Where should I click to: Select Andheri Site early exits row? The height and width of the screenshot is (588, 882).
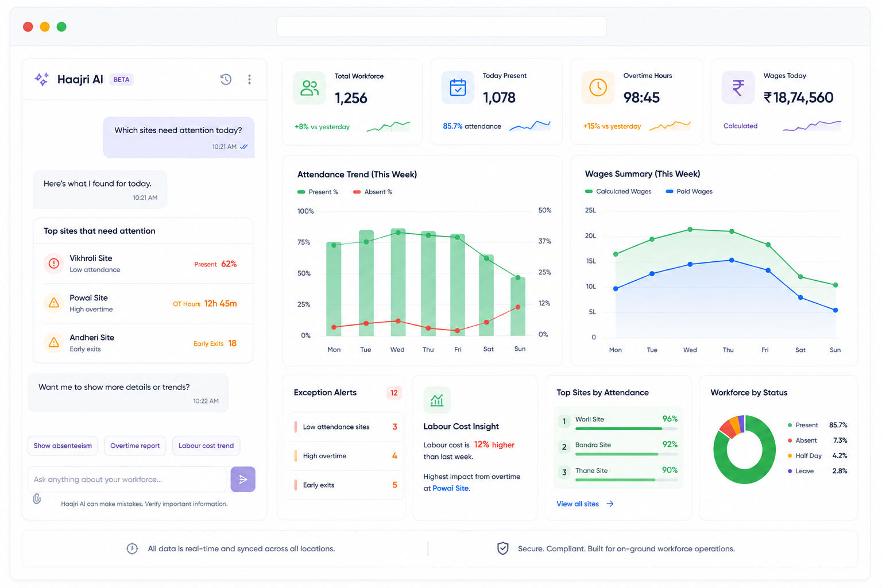pyautogui.click(x=143, y=343)
